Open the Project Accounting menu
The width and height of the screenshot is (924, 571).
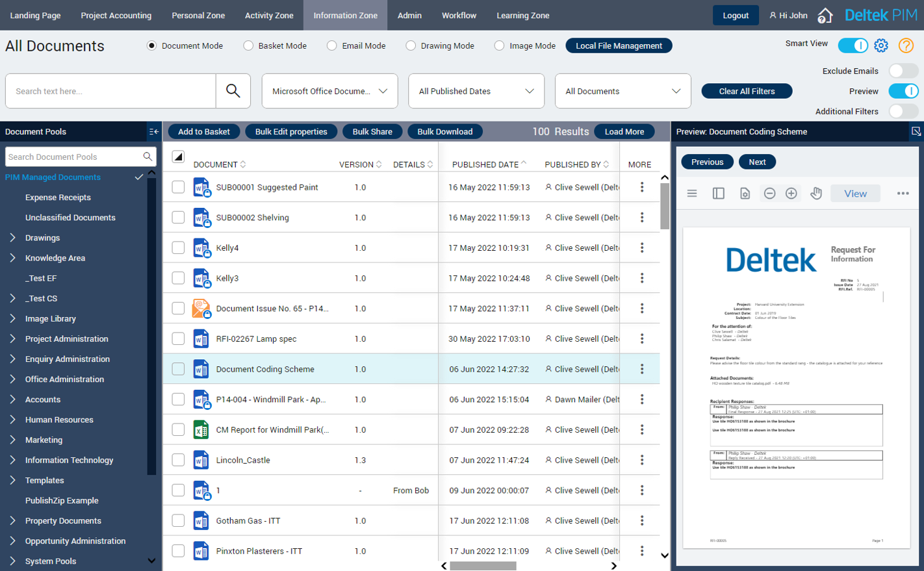tap(116, 16)
